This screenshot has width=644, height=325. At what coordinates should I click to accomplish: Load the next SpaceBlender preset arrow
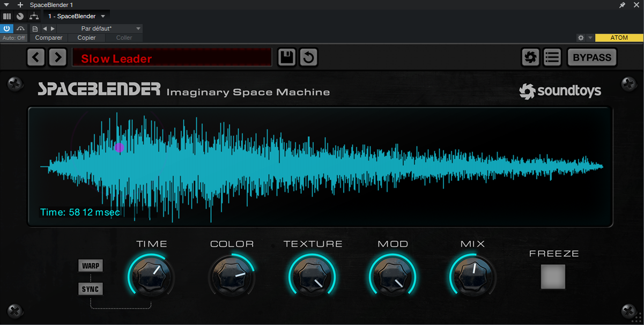(x=57, y=57)
